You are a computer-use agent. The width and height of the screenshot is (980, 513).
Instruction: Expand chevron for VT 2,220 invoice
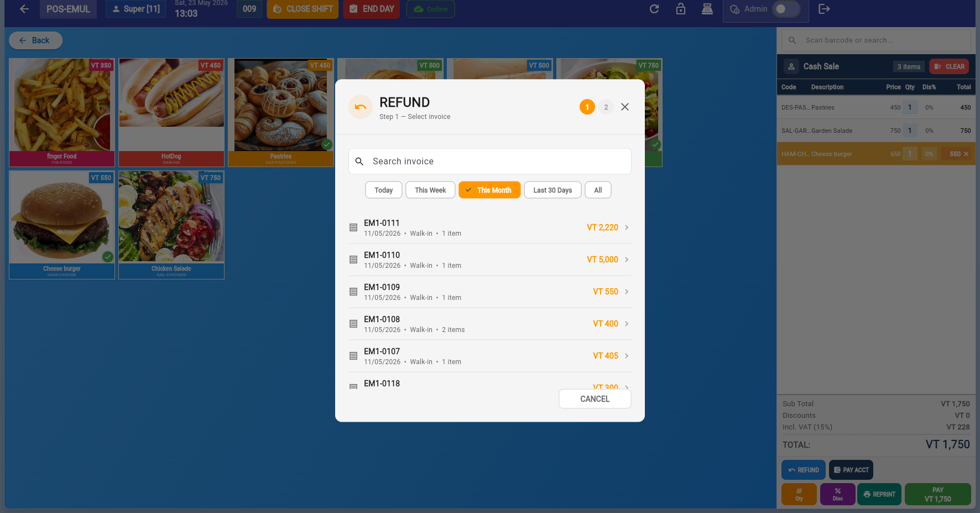pos(627,227)
